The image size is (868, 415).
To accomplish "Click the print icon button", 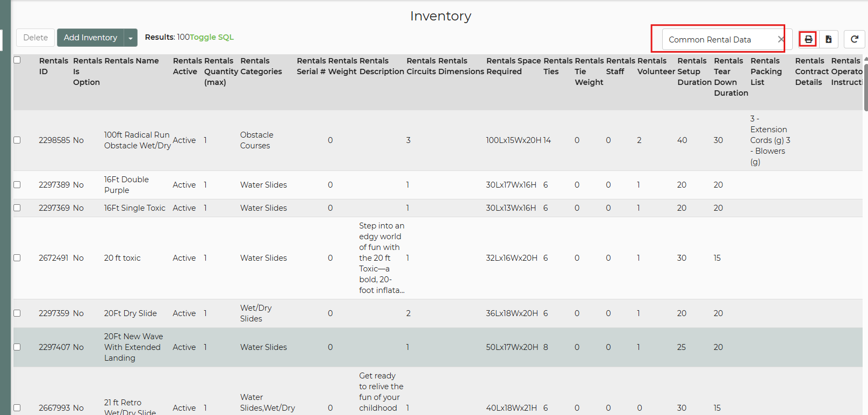I will click(x=808, y=39).
